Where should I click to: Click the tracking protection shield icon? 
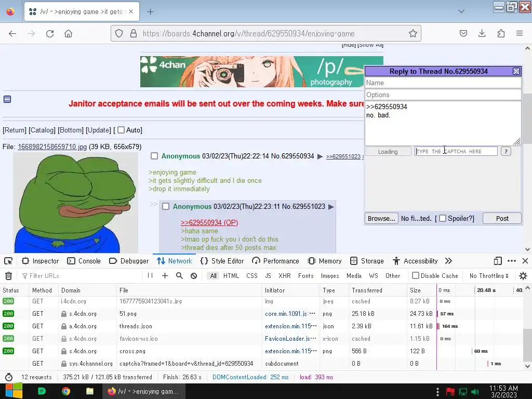[119, 33]
